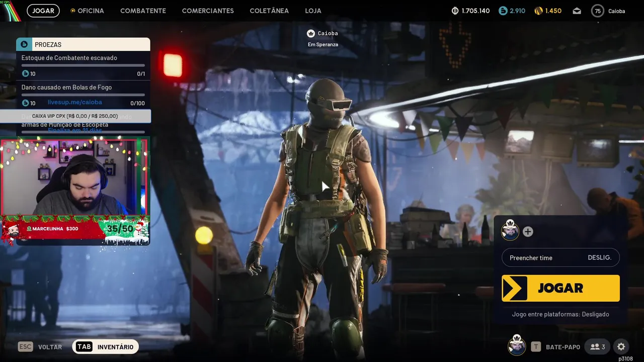
Task: Click the squad leader avatar in the party panel
Action: click(510, 231)
